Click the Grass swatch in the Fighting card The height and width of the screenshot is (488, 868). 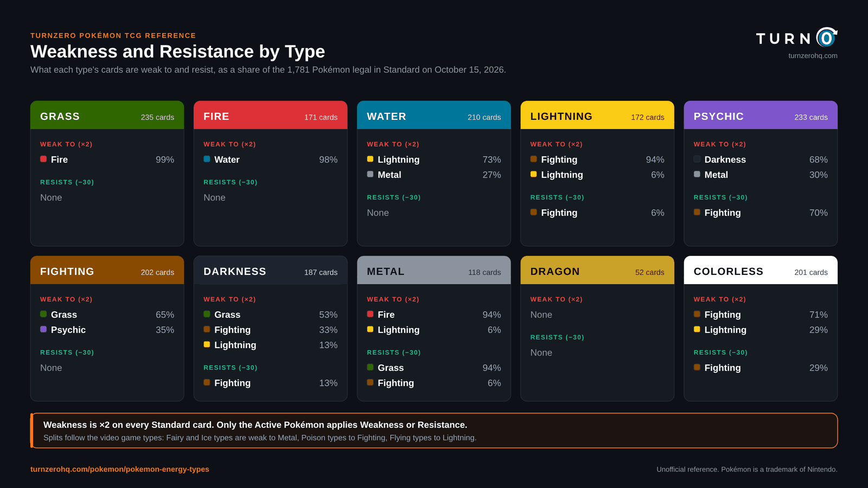(x=43, y=314)
